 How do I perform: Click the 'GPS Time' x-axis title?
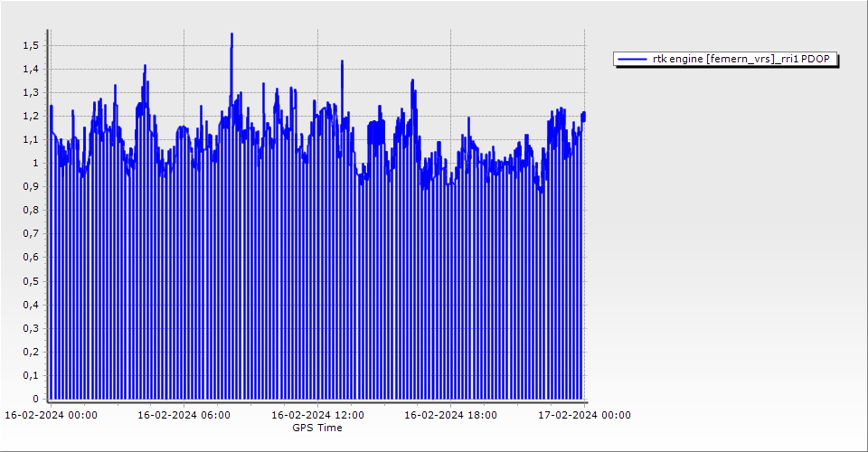coord(316,428)
